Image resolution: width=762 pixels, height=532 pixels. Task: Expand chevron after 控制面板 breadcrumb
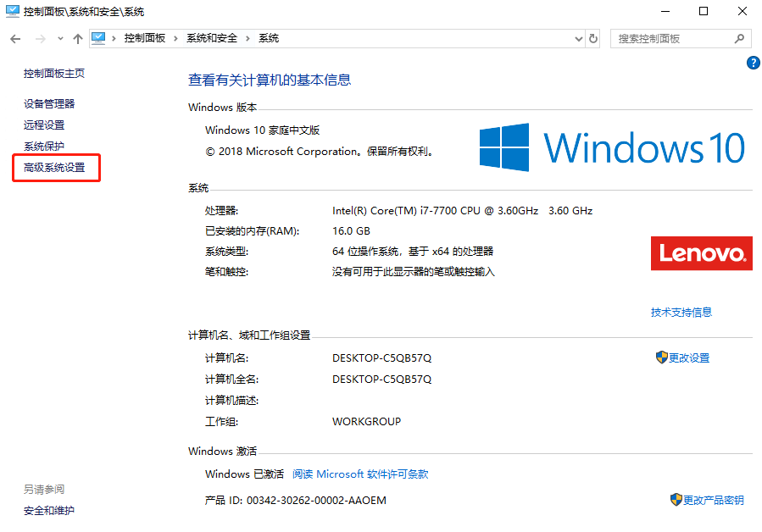tap(175, 39)
